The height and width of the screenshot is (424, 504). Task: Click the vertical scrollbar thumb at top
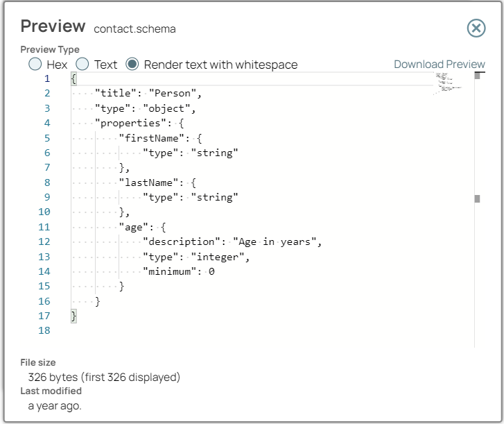pos(478,76)
